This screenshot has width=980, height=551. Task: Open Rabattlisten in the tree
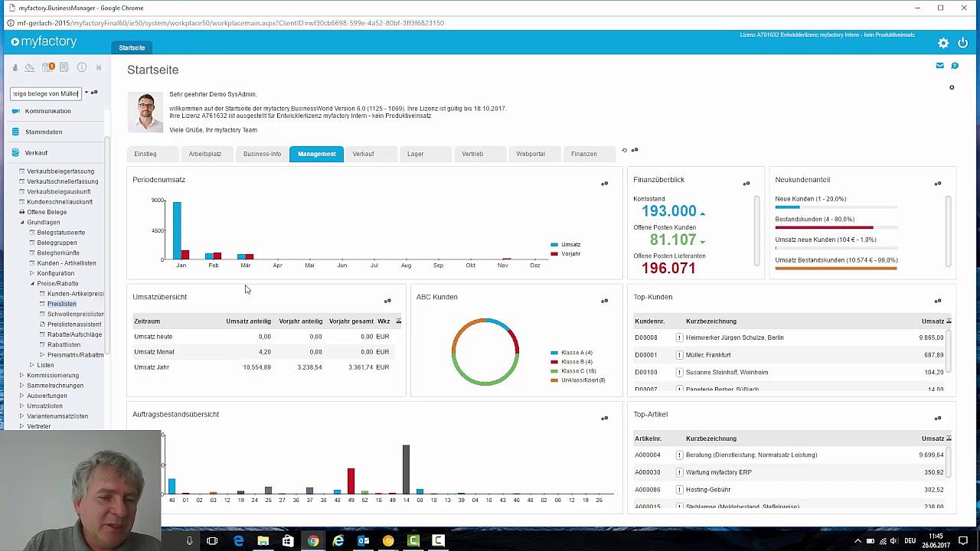(64, 344)
